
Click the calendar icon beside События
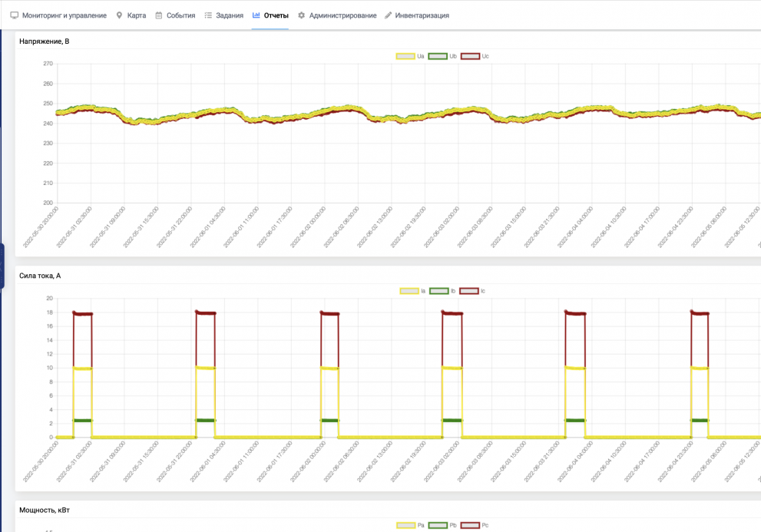click(x=159, y=15)
